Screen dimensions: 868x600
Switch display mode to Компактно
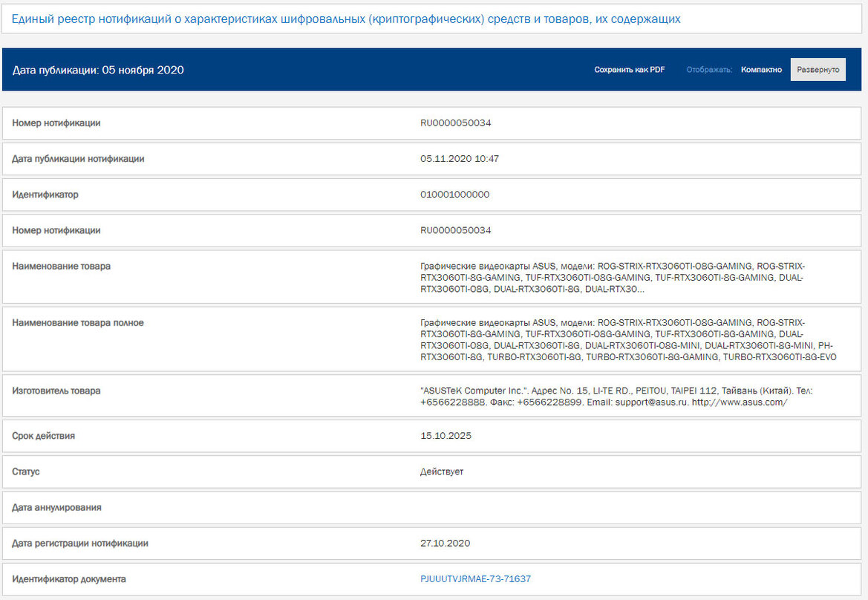pos(761,70)
